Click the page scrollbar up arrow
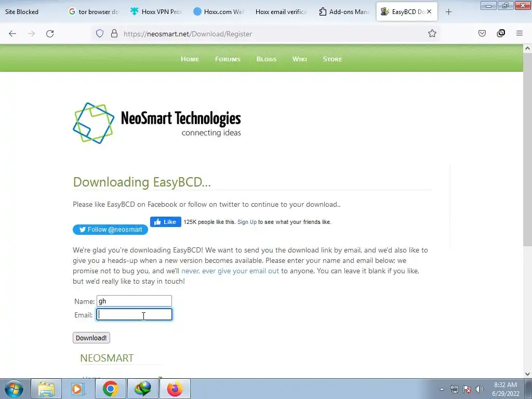 (528, 48)
